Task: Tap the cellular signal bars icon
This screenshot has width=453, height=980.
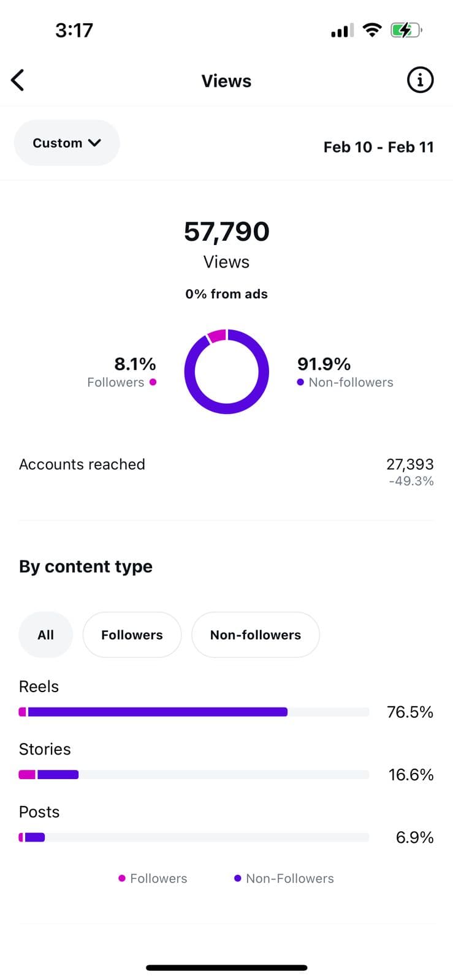Action: 342,31
